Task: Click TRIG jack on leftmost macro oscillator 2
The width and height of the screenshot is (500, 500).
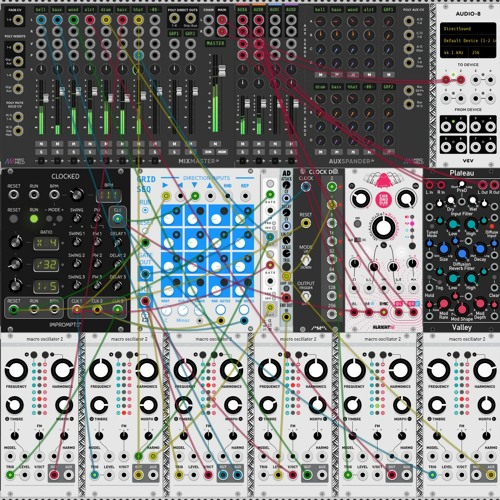Action: [x=10, y=475]
